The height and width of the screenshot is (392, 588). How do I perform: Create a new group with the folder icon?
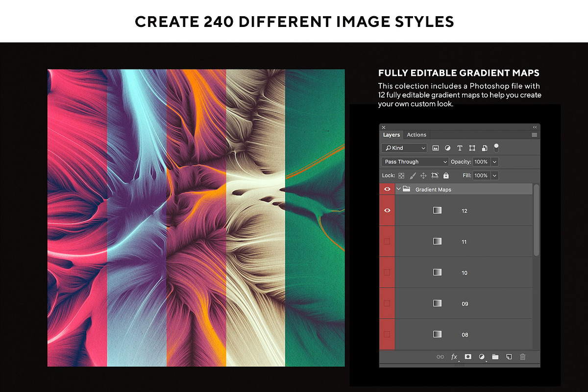coord(495,356)
